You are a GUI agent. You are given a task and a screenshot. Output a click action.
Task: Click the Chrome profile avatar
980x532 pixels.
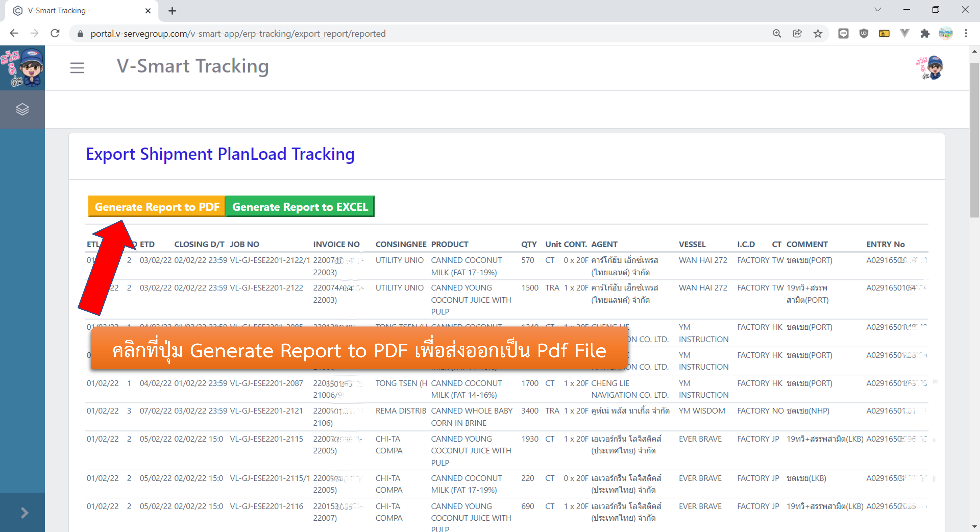point(946,33)
